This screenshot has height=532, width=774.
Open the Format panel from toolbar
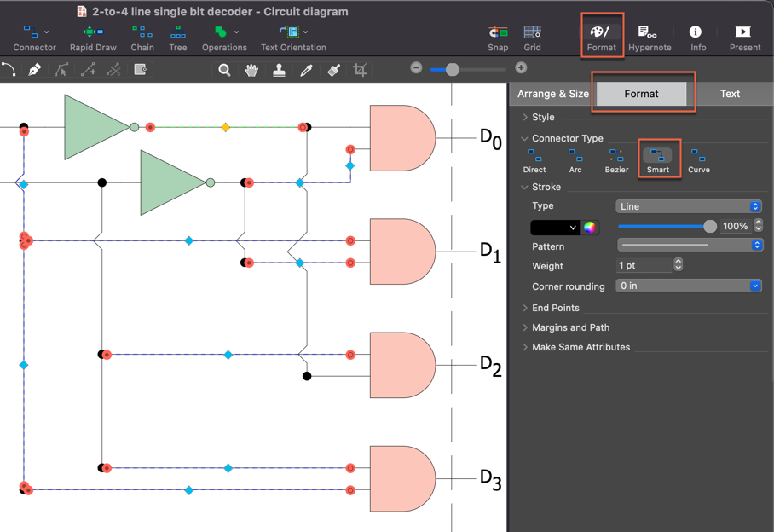click(x=601, y=37)
